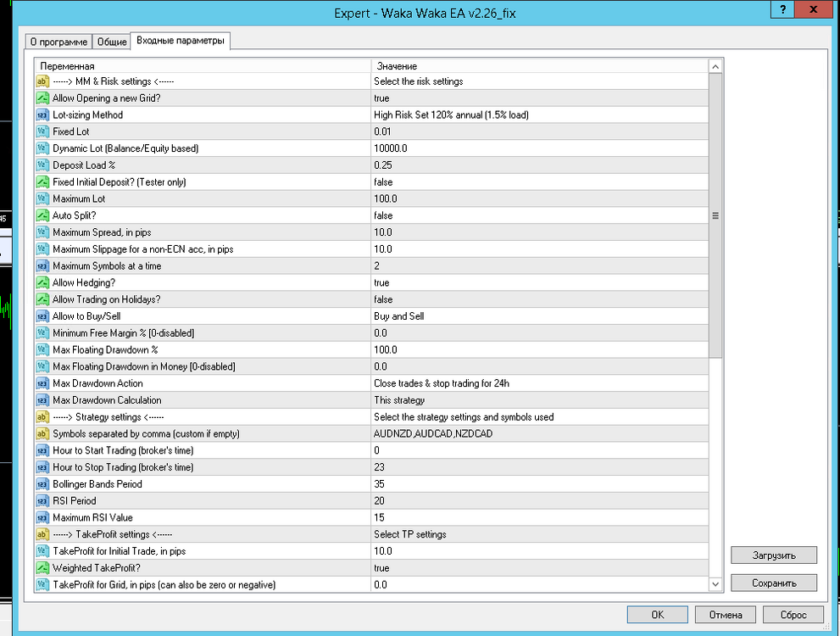The image size is (840, 636).
Task: Click the string icon beside Strategy settings row
Action: pyautogui.click(x=42, y=417)
